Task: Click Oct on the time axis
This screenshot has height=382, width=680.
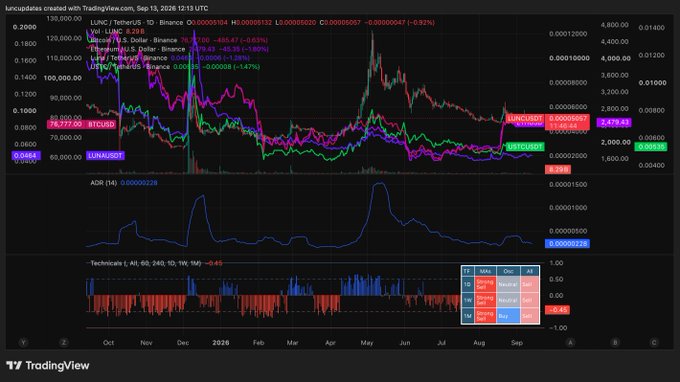Action: coord(108,343)
